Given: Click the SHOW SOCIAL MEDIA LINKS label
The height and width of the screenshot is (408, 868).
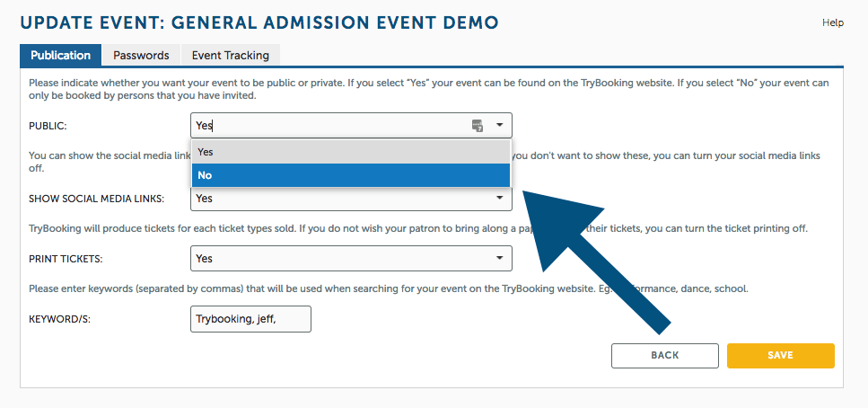Looking at the screenshot, I should click(96, 199).
